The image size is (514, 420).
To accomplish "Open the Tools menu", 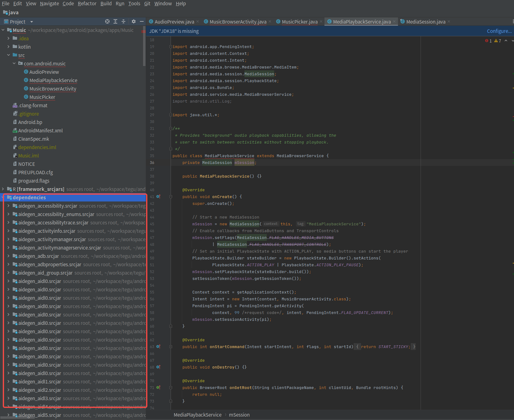I will tap(134, 4).
